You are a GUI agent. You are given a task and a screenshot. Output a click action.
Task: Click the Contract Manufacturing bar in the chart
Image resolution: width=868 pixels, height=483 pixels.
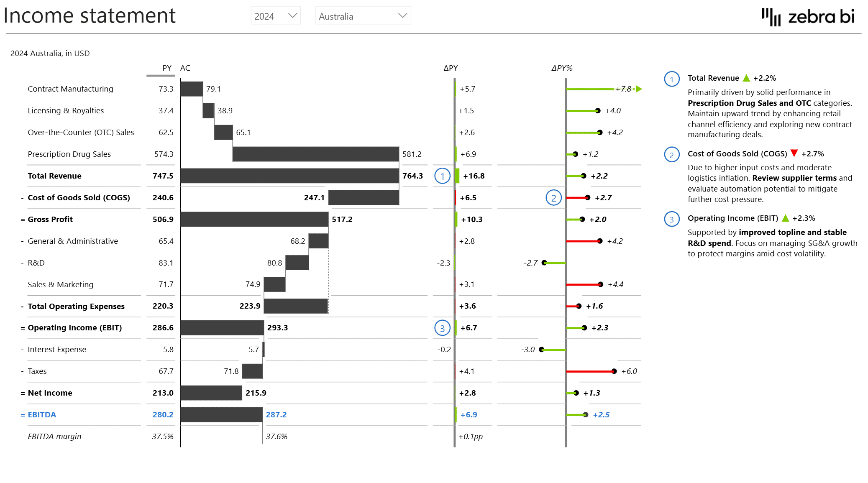[x=191, y=89]
